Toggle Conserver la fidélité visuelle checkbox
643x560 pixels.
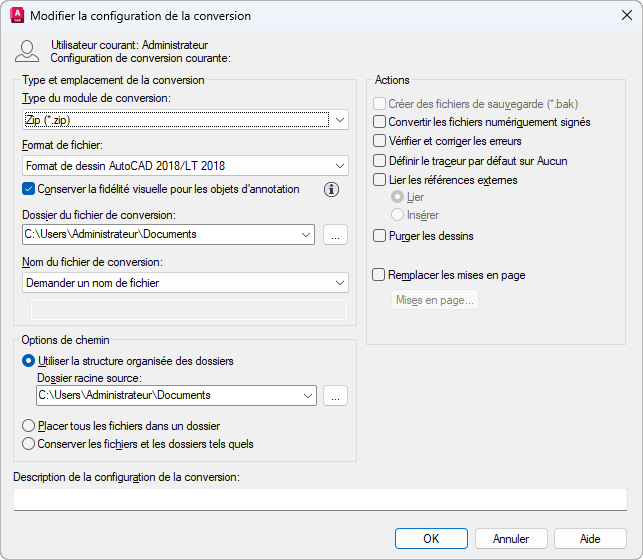28,189
